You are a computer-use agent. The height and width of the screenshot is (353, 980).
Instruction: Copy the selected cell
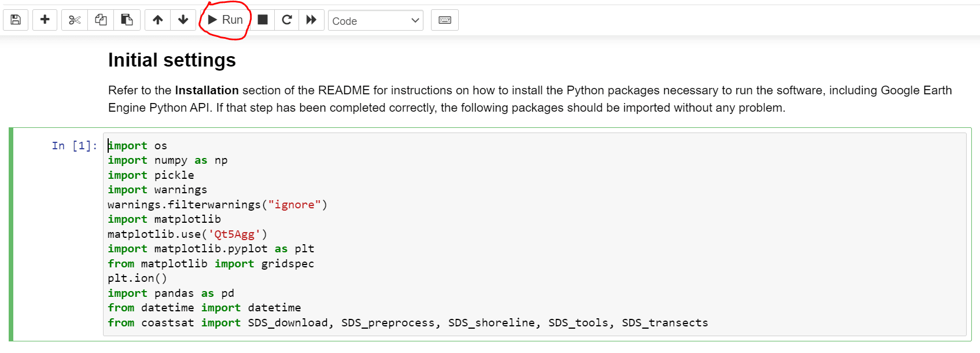click(x=101, y=20)
